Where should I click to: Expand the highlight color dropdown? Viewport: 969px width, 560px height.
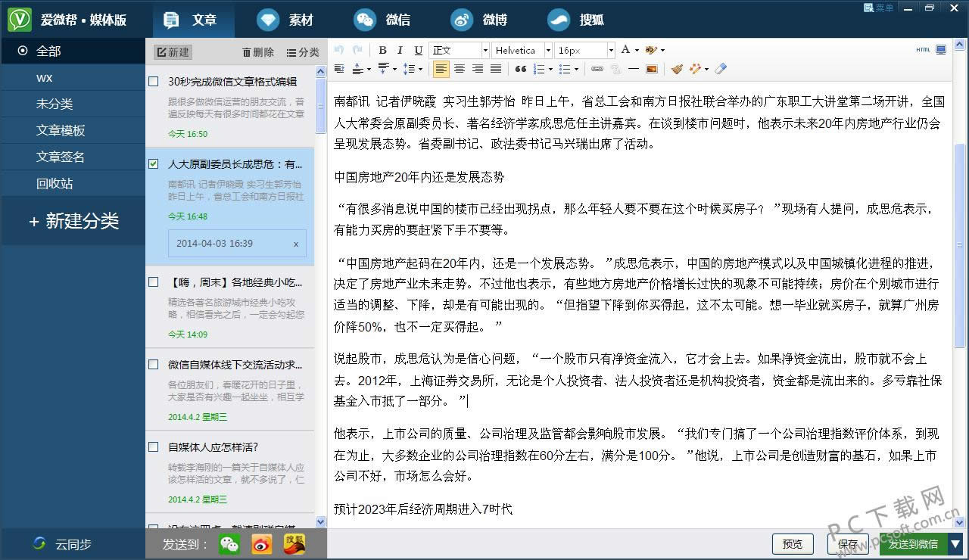click(x=662, y=50)
